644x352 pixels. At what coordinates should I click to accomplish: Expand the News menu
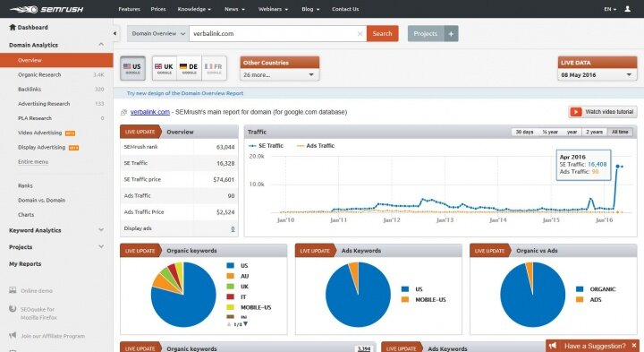pos(234,9)
